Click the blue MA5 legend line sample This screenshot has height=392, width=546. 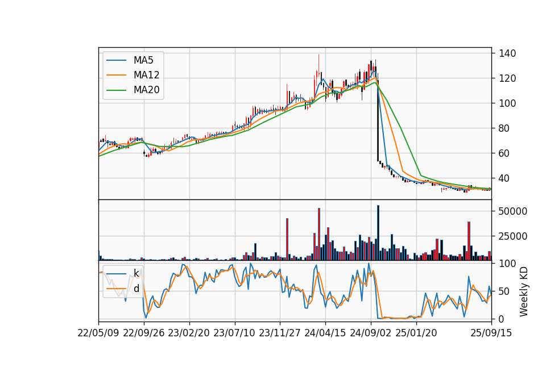pos(116,60)
